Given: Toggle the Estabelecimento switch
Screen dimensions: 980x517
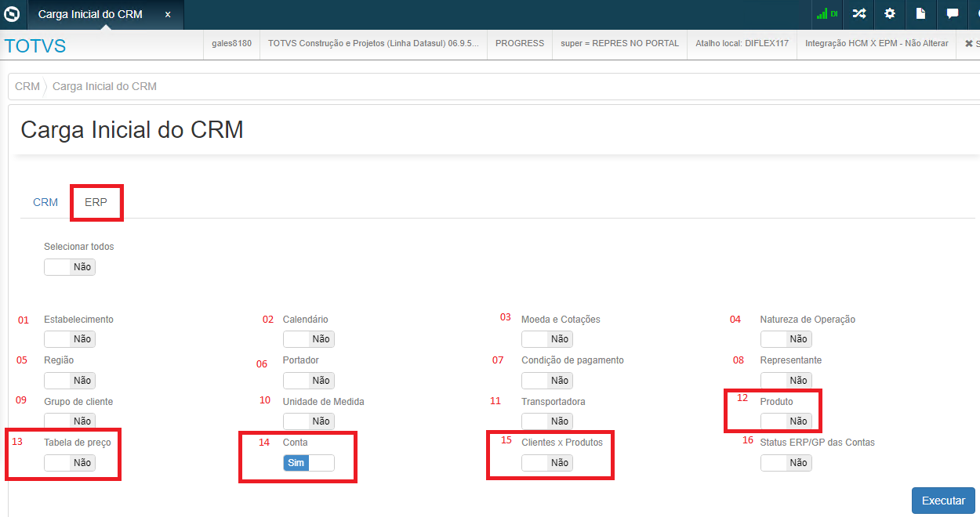Looking at the screenshot, I should click(70, 339).
